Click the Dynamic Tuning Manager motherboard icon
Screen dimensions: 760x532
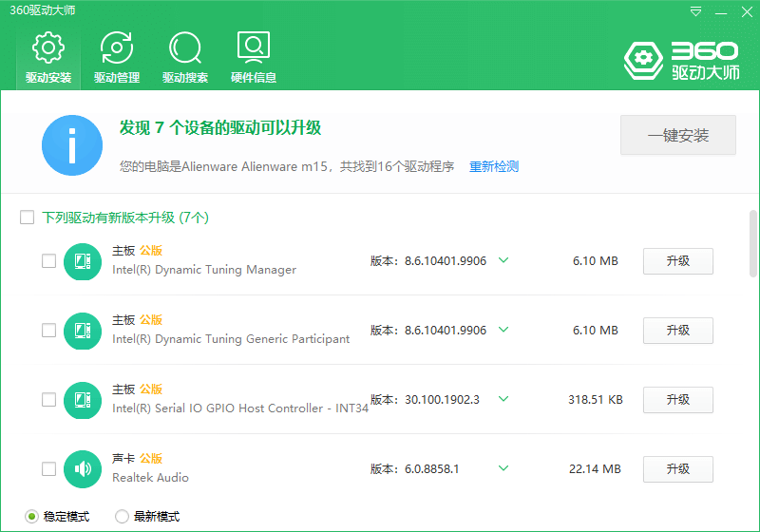83,261
